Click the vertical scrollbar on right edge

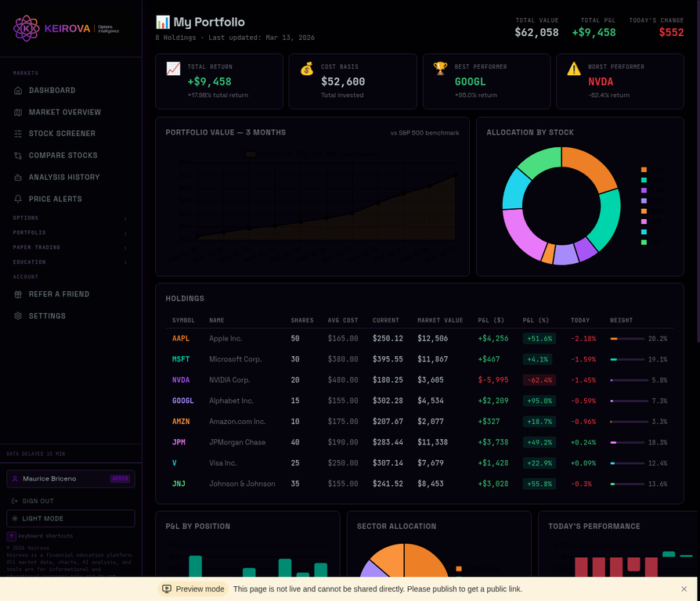pos(698,172)
